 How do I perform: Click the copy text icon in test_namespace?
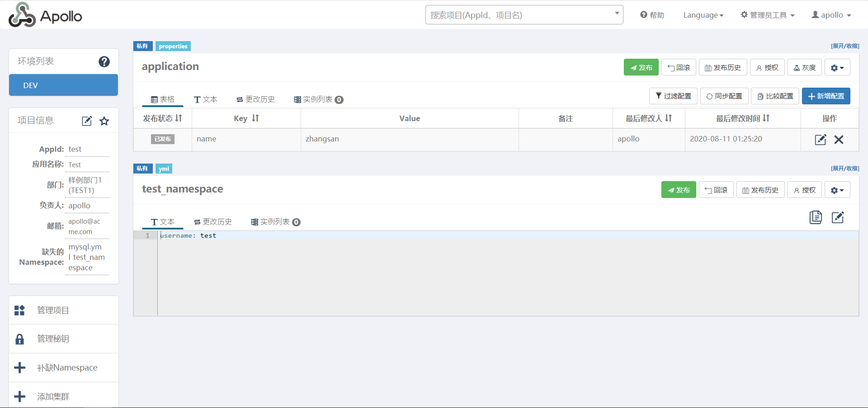pos(816,217)
